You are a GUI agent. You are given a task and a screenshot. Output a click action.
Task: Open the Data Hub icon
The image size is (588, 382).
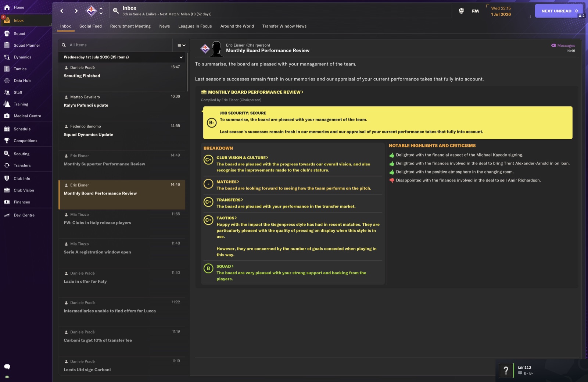pyautogui.click(x=7, y=81)
